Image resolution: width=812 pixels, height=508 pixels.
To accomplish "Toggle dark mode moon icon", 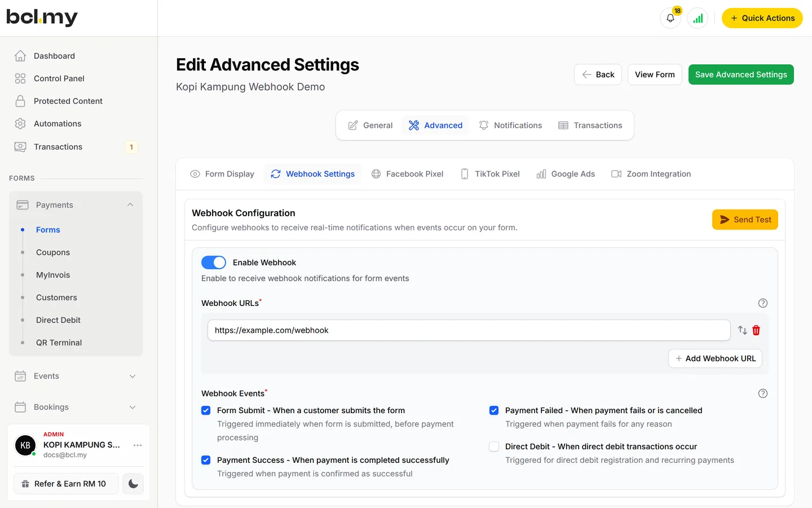I will pyautogui.click(x=133, y=484).
